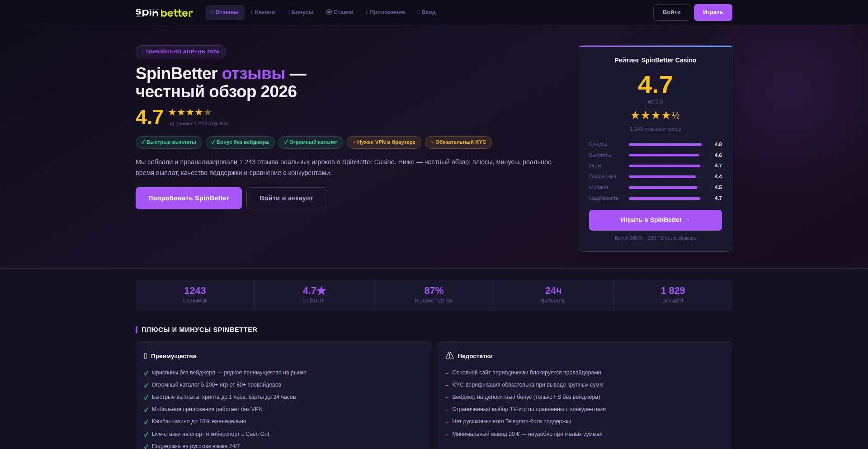868x449 pixels.
Task: Click the Игры rating bar
Action: 666,166
